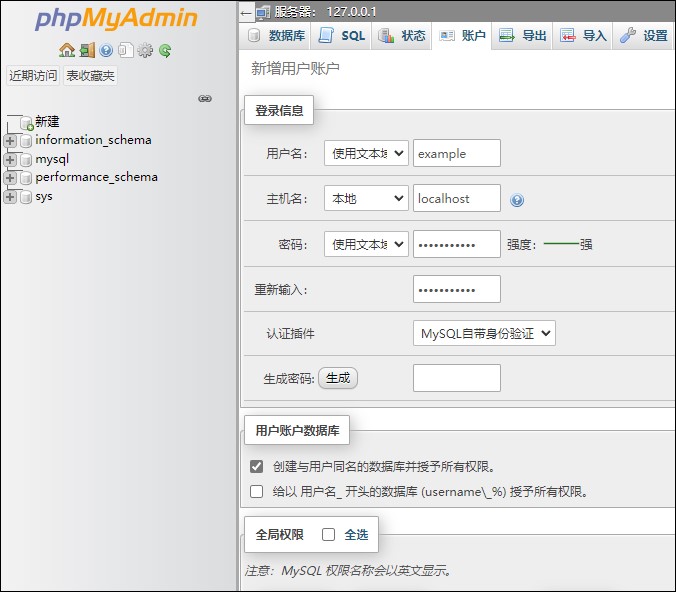Screen dimensions: 676x592
Task: Click the link chain icon in the sidebar
Action: click(x=205, y=98)
